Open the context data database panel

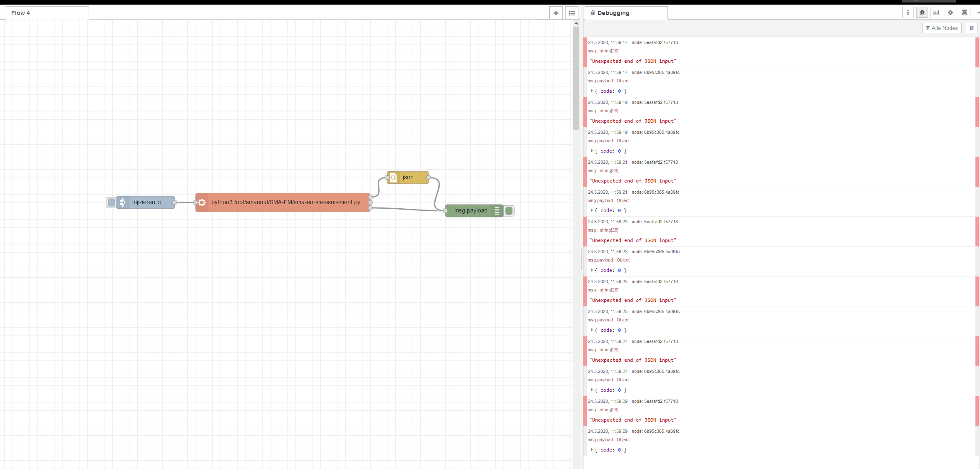click(965, 12)
